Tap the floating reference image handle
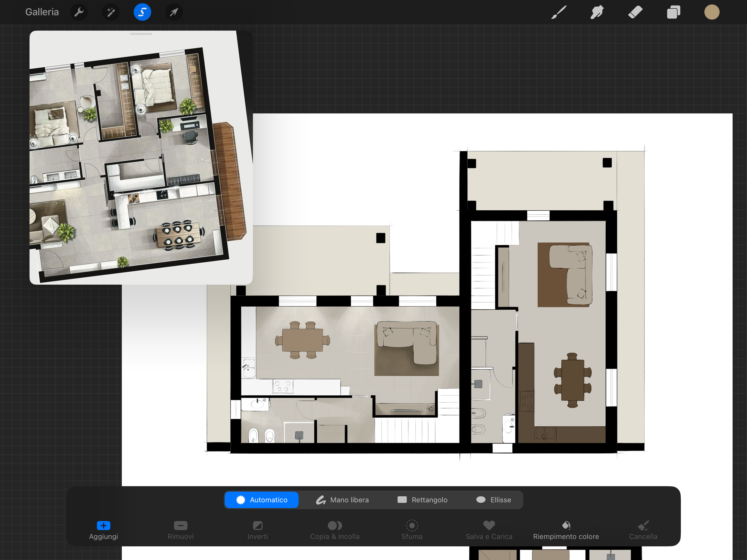The image size is (747, 560). point(141,34)
